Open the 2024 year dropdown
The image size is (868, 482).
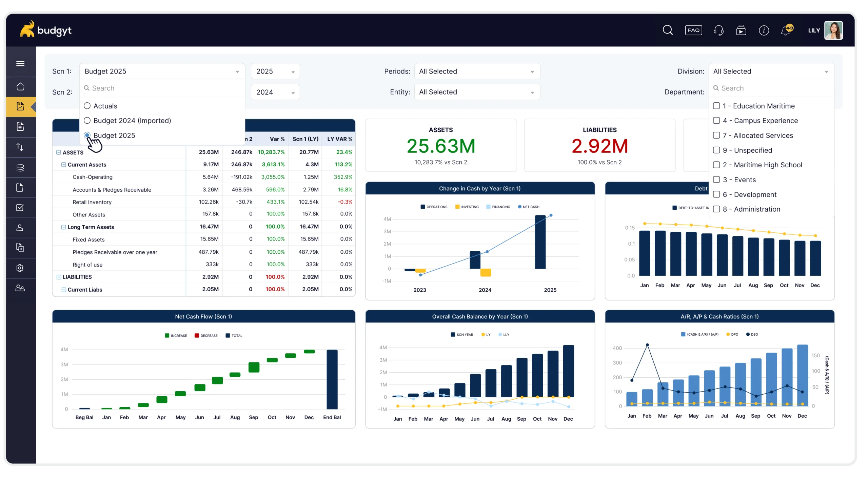point(275,92)
